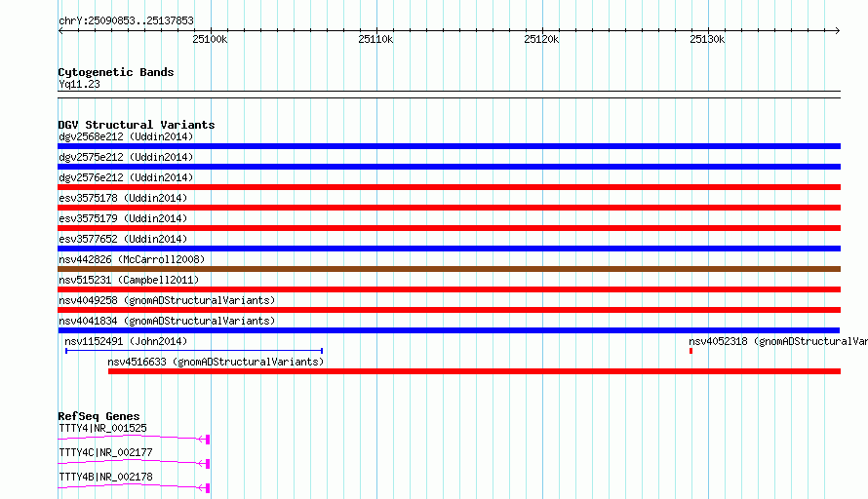868x499 pixels.
Task: Open the nsv515231 (Campbell2011) label
Action: pyautogui.click(x=129, y=280)
